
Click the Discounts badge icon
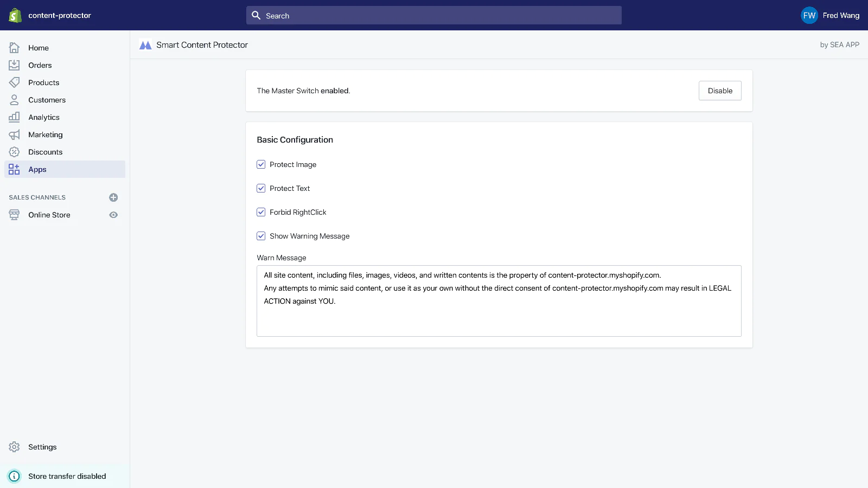15,152
